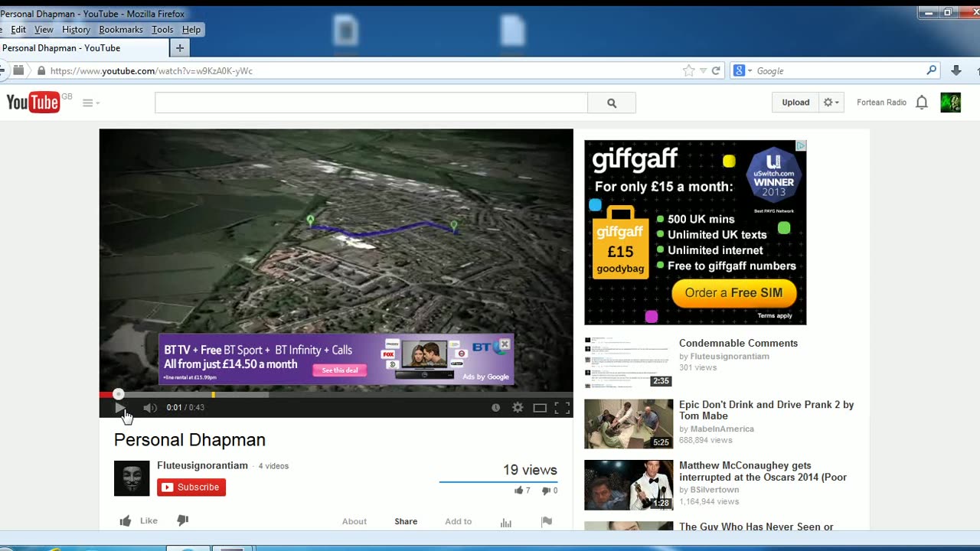
Task: Open Fluteusignorantiam channel link
Action: coord(202,465)
